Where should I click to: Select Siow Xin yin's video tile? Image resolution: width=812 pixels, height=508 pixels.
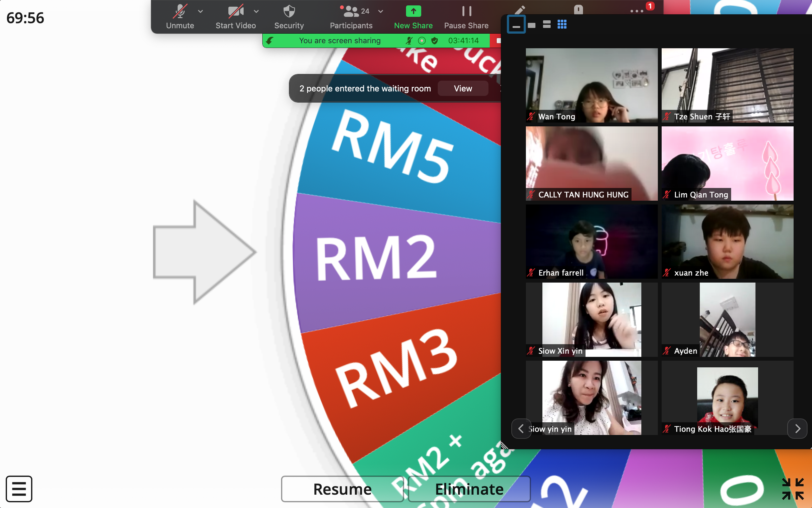(x=592, y=319)
